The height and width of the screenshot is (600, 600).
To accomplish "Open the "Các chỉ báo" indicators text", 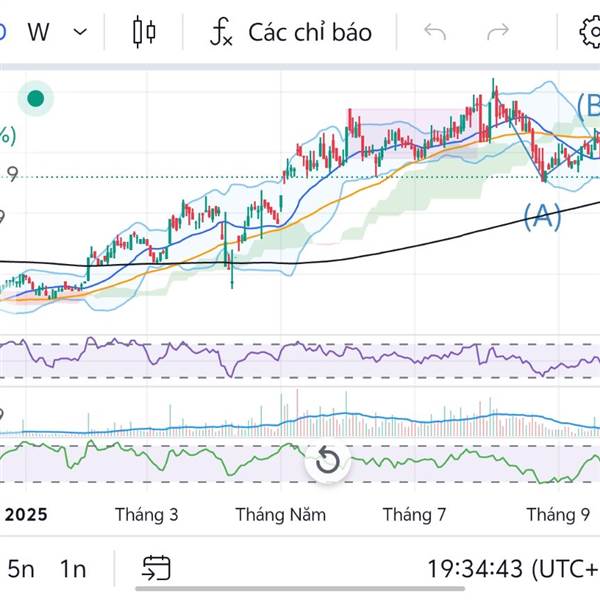I will (x=310, y=32).
